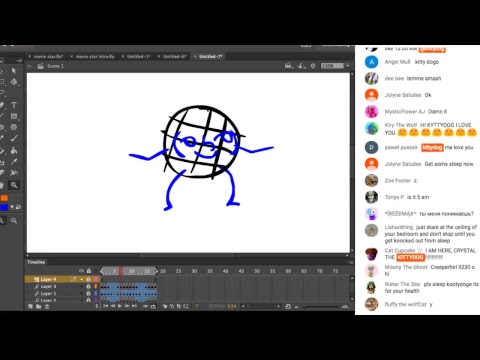480x360 pixels.
Task: Click frame 30 on the timeline ruler
Action: [194, 271]
